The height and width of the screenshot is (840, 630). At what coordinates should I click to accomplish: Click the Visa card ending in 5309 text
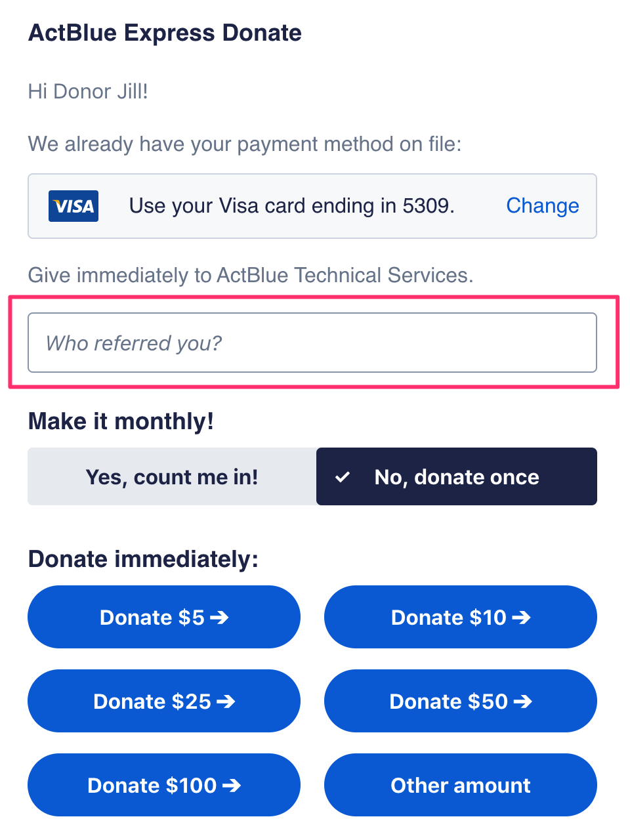click(x=291, y=206)
